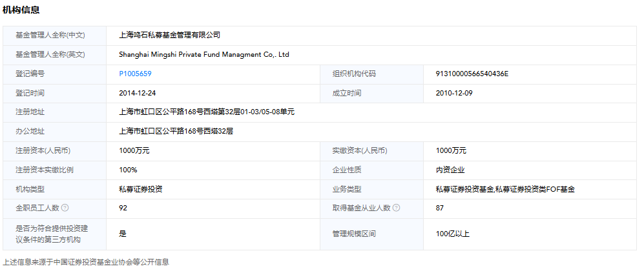This screenshot has height=273, width=644.
Task: Click office address value 西塔32层
Action: [x=176, y=131]
